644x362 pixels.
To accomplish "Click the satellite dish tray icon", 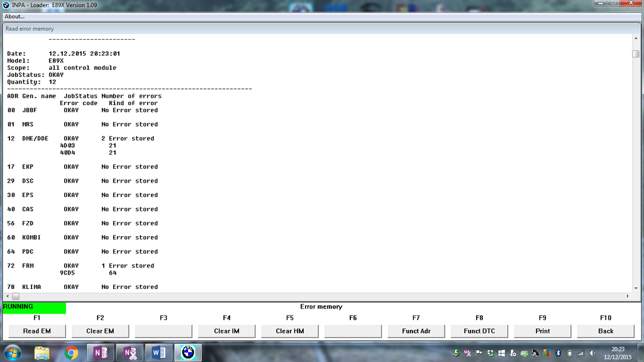I will pos(535,353).
